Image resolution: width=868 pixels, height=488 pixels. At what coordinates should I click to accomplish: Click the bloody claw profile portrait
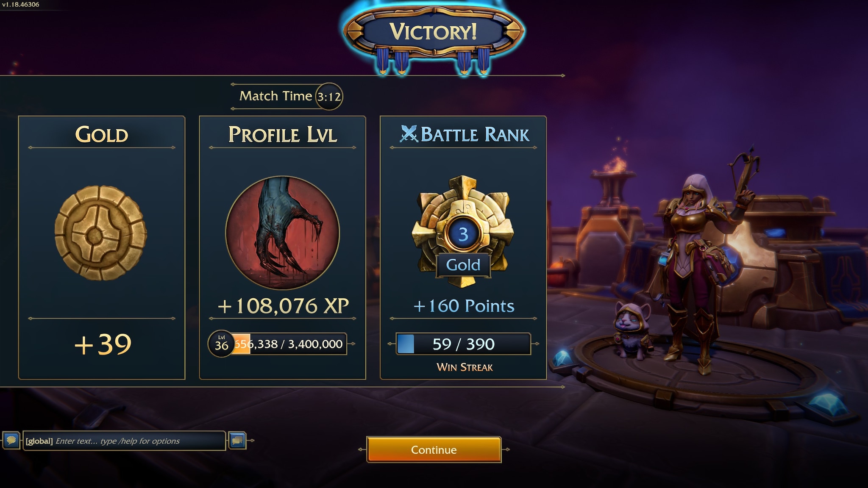tap(282, 233)
